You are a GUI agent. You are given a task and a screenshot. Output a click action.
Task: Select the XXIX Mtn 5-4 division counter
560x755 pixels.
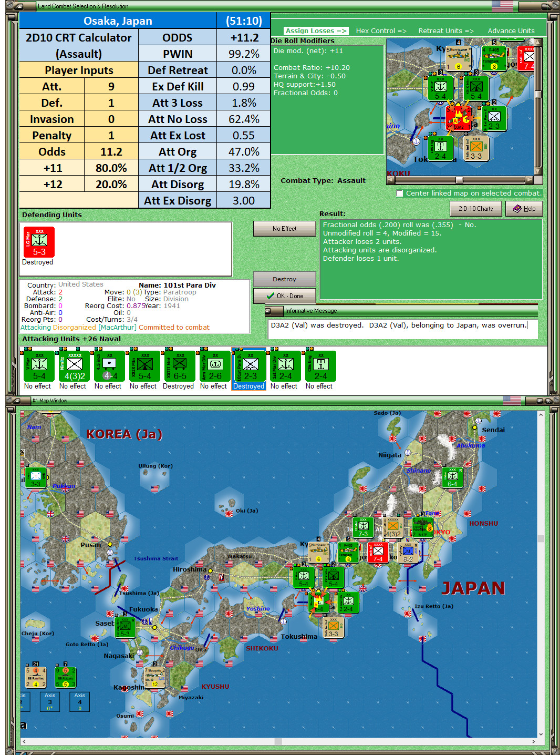(143, 366)
